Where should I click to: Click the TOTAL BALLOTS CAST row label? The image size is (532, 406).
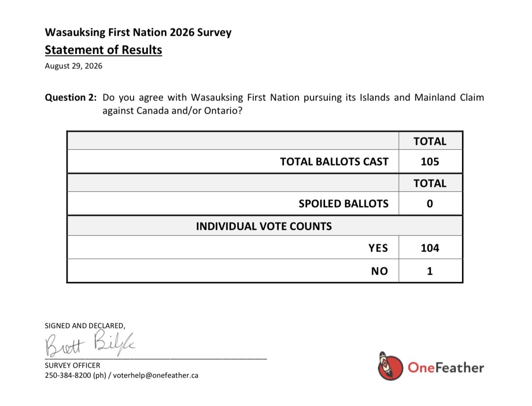pos(334,161)
